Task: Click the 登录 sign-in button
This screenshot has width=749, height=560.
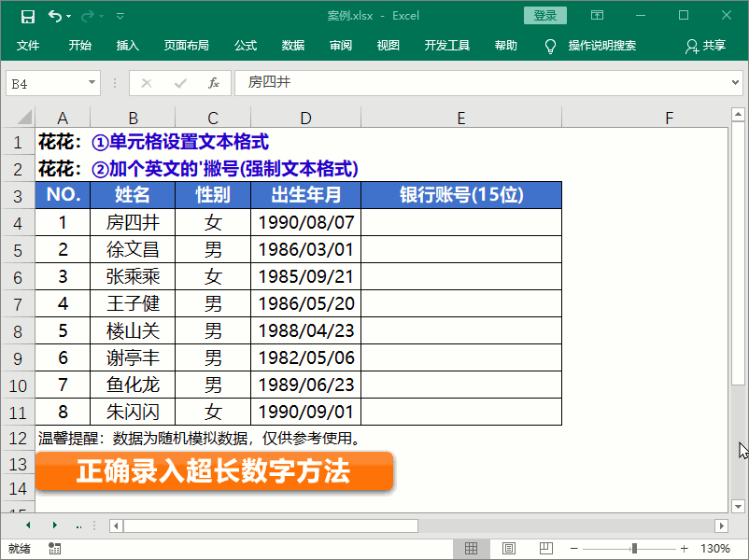Action: click(x=545, y=16)
